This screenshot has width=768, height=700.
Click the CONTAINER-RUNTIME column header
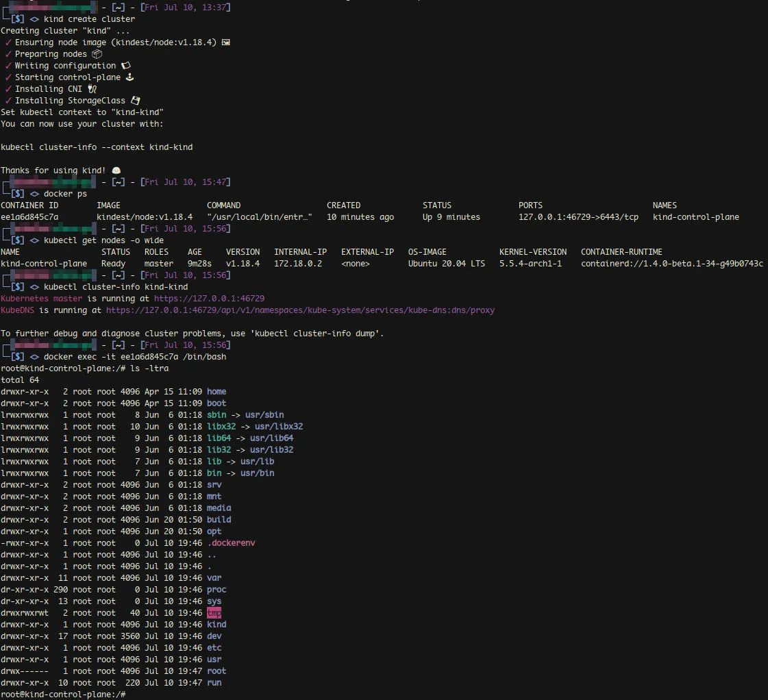point(621,252)
